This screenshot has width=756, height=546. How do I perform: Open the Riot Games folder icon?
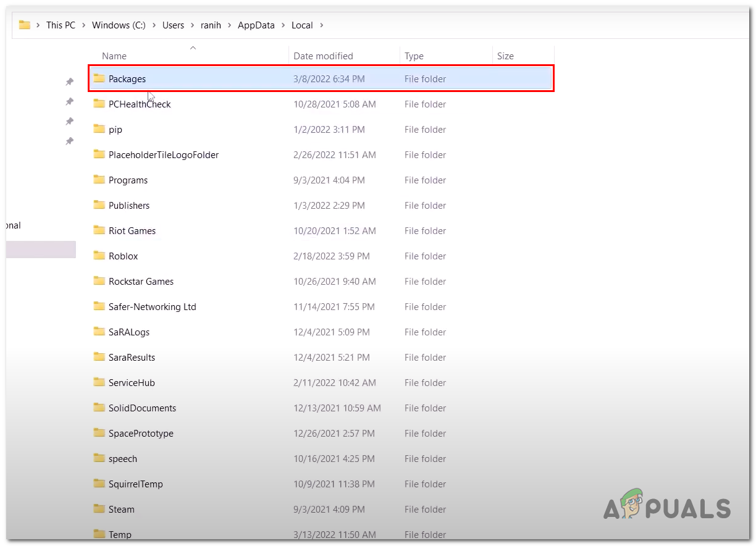[x=99, y=230]
